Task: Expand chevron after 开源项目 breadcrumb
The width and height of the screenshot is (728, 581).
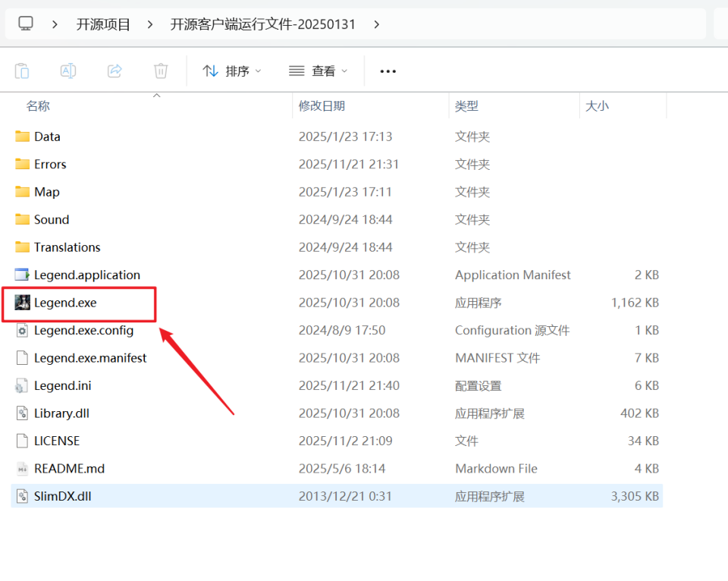Action: click(149, 24)
